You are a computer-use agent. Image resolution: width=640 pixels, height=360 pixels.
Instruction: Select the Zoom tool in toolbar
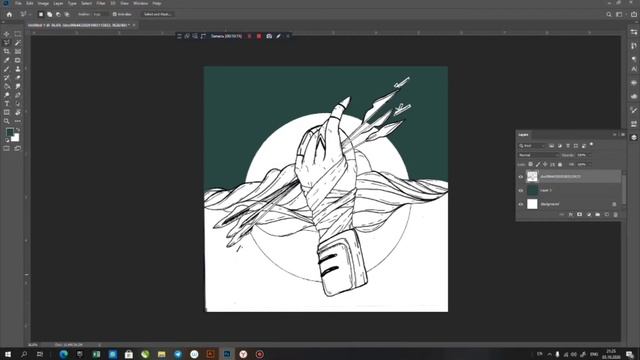[7, 121]
